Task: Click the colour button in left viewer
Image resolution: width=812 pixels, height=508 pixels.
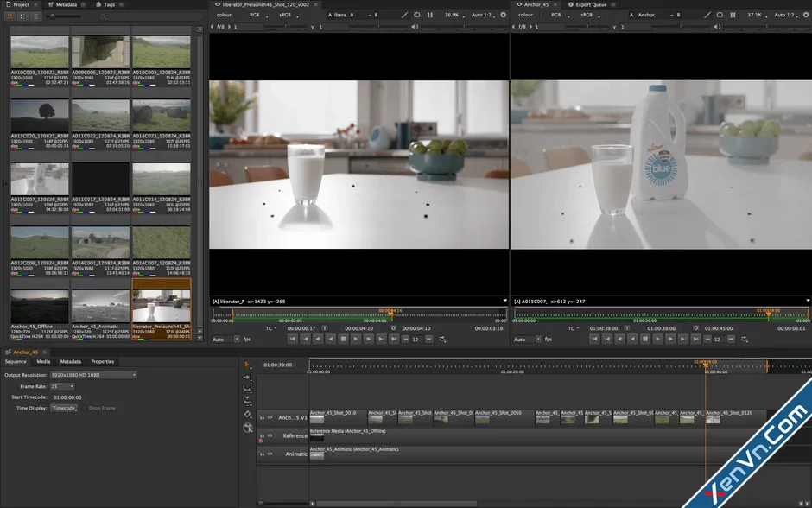Action: 225,15
